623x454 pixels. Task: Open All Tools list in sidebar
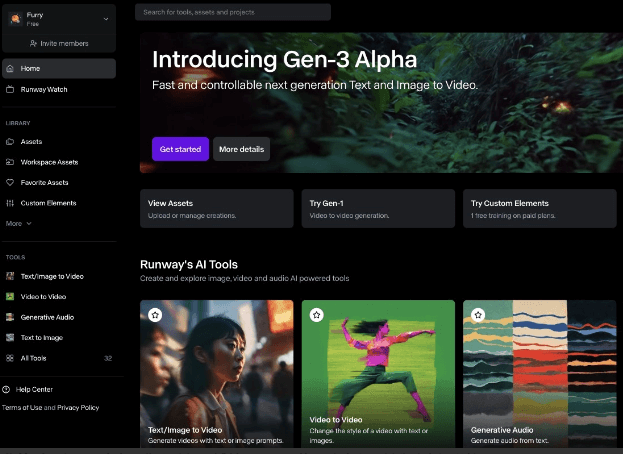tap(31, 358)
